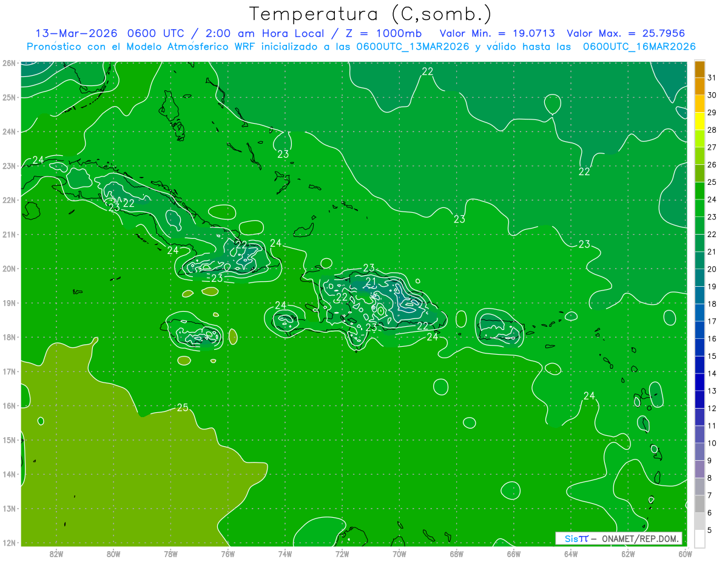Image resolution: width=728 pixels, height=562 pixels.
Task: Click the longitude label "68W"
Action: tap(457, 554)
